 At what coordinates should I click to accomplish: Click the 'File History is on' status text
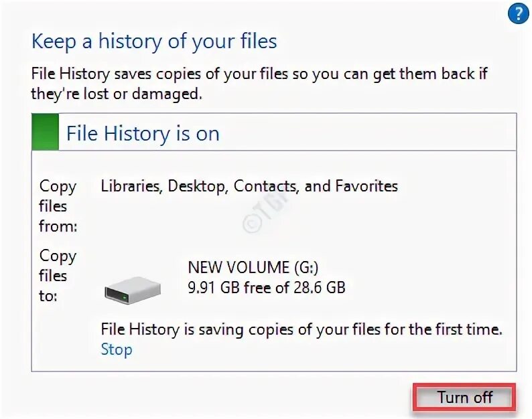143,133
